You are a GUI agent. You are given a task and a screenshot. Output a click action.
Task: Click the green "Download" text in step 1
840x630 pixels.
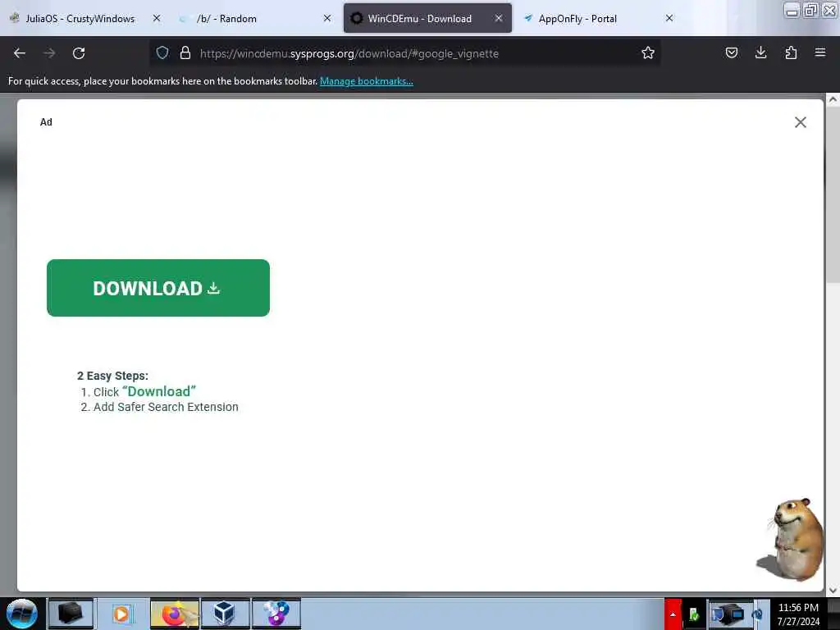pyautogui.click(x=159, y=391)
